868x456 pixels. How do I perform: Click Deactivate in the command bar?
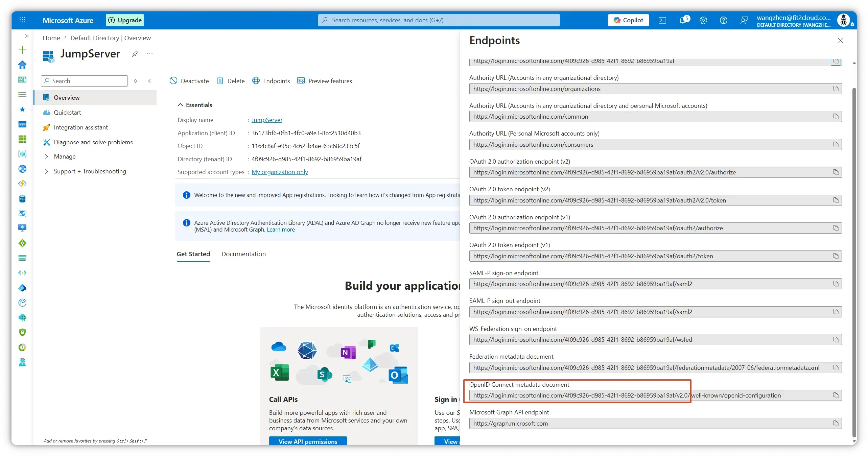(x=189, y=81)
